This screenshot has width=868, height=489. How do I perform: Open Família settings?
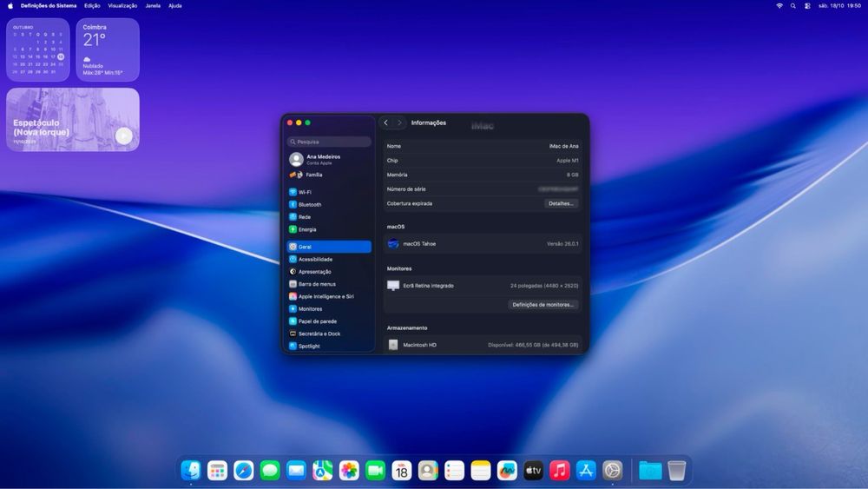click(329, 175)
